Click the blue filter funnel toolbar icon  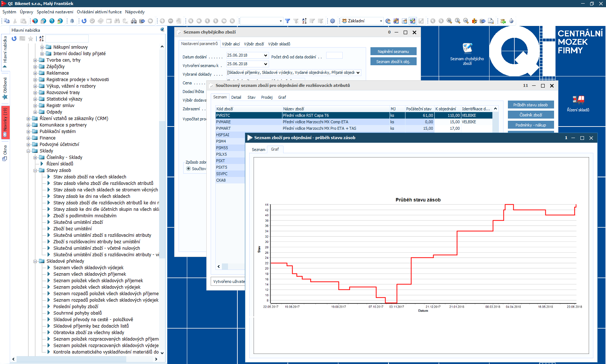[287, 21]
